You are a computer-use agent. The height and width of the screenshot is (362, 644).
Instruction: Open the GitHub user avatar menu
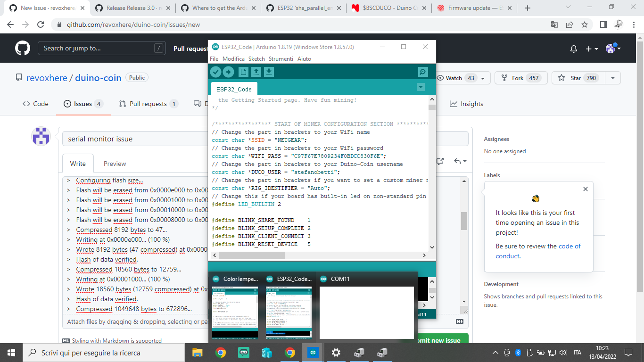click(613, 48)
